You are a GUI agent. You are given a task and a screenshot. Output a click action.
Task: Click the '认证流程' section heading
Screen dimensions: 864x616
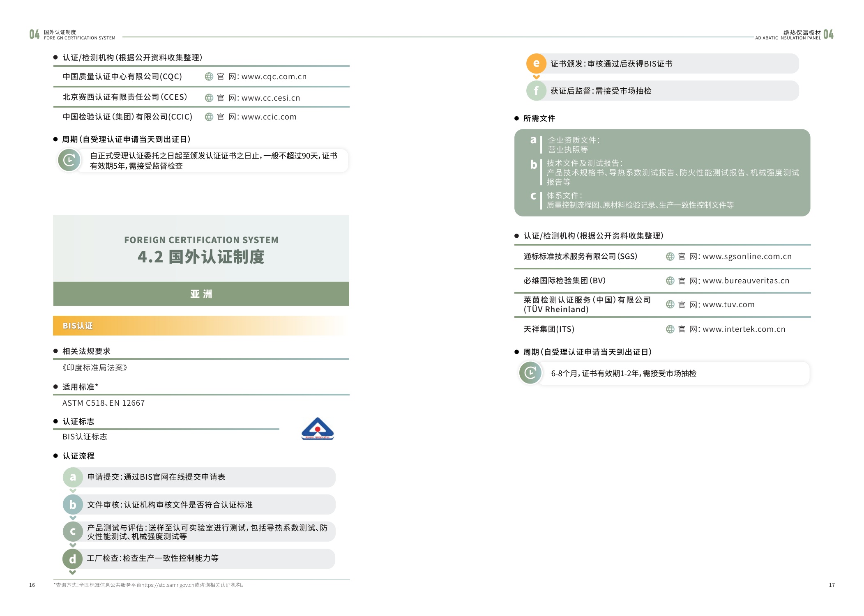pos(78,456)
